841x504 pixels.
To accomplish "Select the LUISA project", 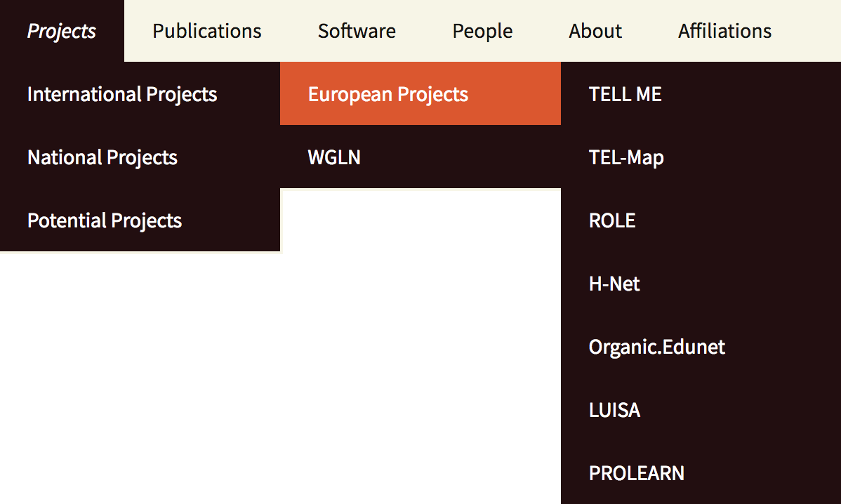I will click(x=614, y=410).
